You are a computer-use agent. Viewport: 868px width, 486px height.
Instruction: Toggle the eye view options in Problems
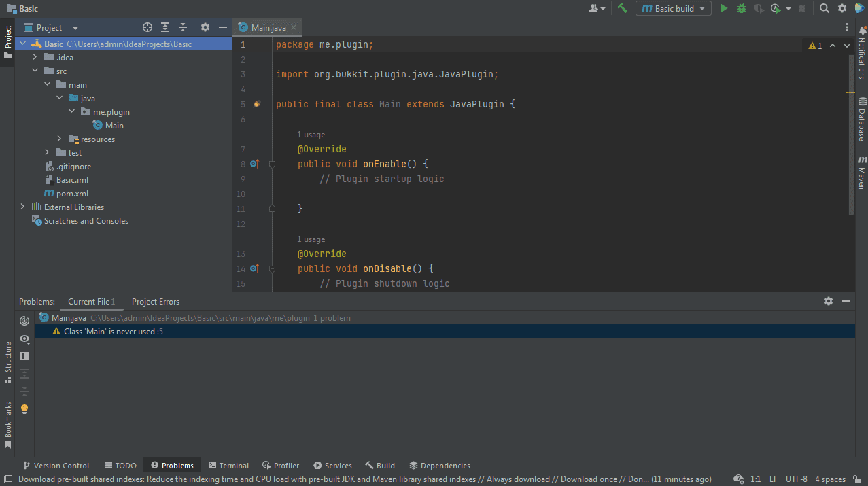24,339
